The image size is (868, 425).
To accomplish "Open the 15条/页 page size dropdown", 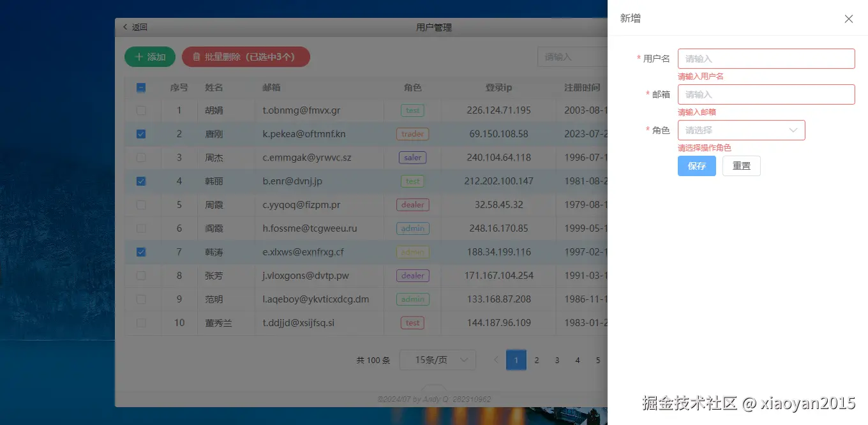I will tap(437, 360).
